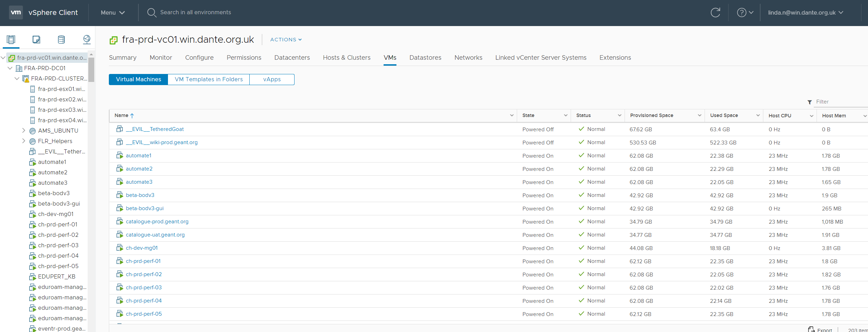Viewport: 868px width, 332px height.
Task: Open the Used Space column chevron
Action: coord(758,115)
